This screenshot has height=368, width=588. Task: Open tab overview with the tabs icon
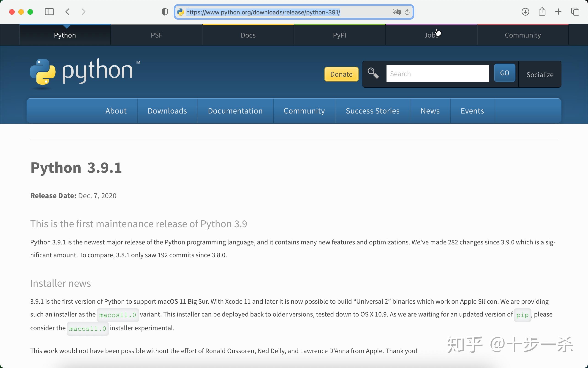[x=575, y=12]
